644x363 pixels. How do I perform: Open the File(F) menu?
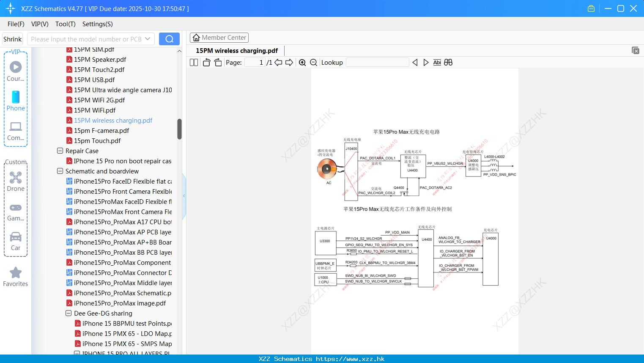pyautogui.click(x=16, y=24)
